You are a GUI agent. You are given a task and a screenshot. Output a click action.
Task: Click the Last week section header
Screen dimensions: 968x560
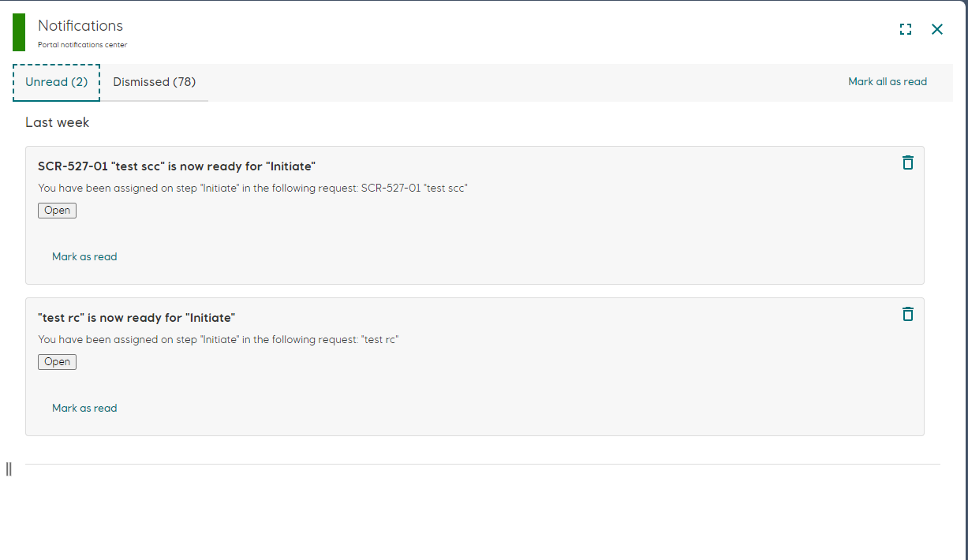click(57, 122)
